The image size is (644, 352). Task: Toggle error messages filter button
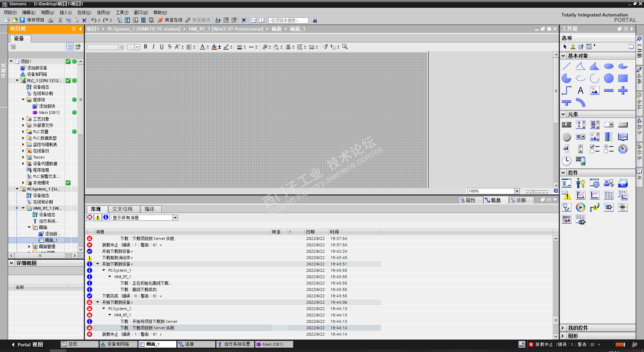tap(90, 217)
